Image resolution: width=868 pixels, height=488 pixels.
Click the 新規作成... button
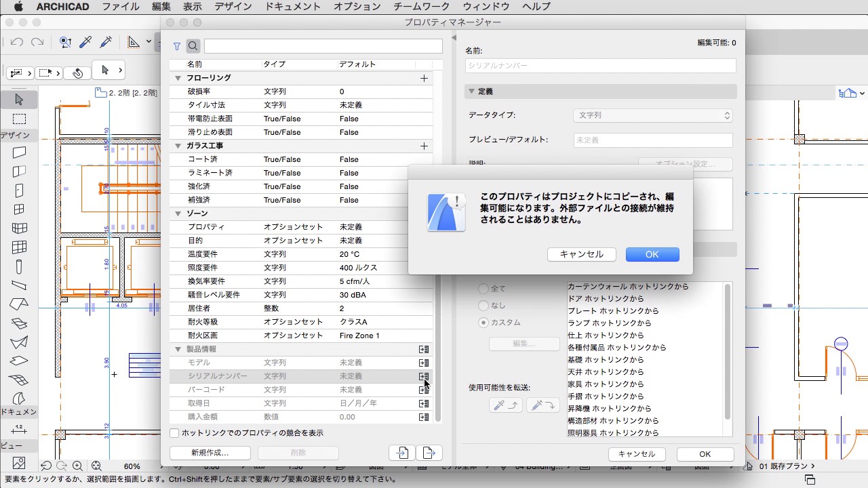[x=210, y=453]
